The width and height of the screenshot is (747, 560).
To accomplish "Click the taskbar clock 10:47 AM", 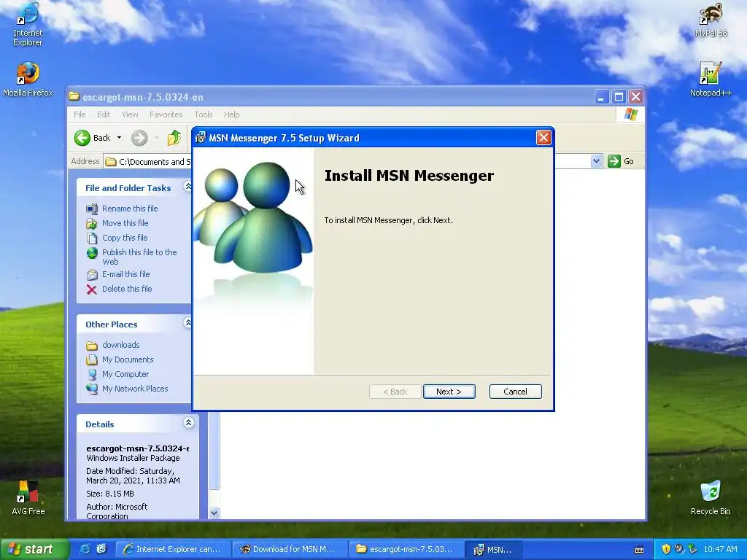I will click(x=720, y=549).
